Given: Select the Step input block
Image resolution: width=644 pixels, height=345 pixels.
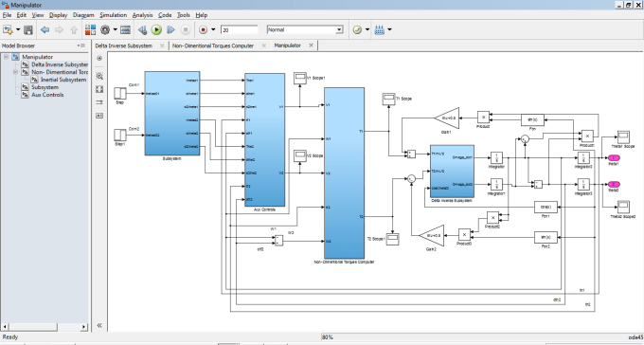Looking at the screenshot, I should [120, 93].
